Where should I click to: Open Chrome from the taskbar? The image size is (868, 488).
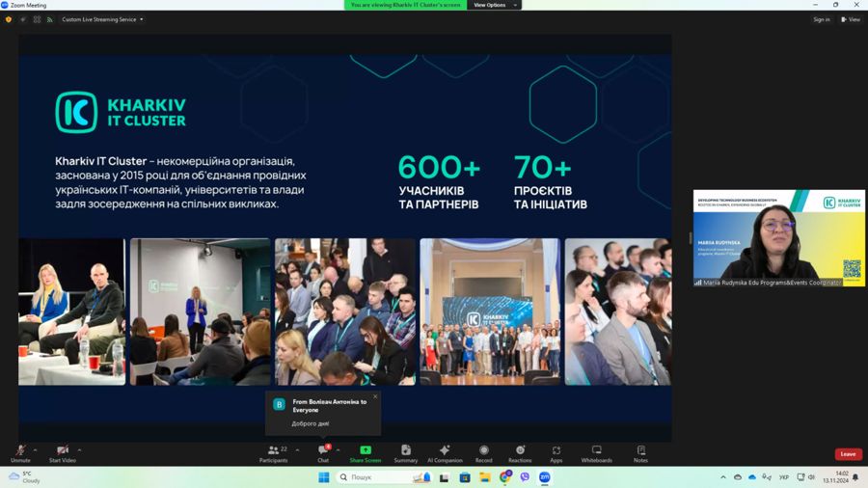pos(504,477)
